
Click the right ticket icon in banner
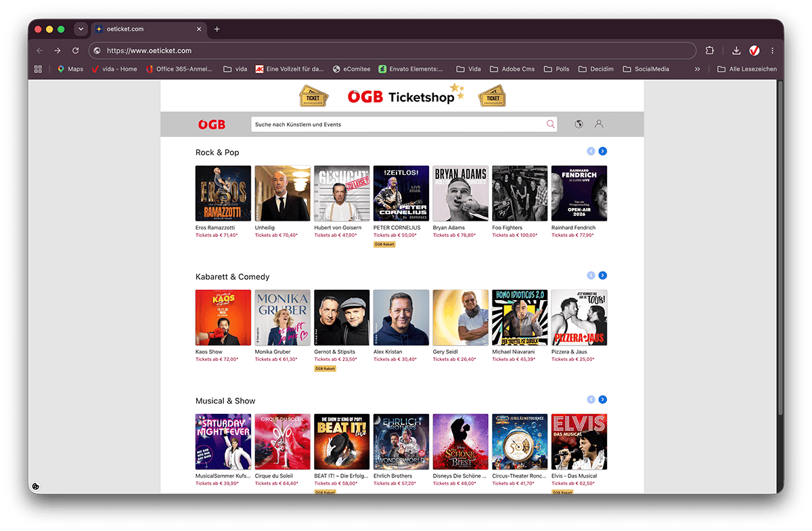[493, 97]
